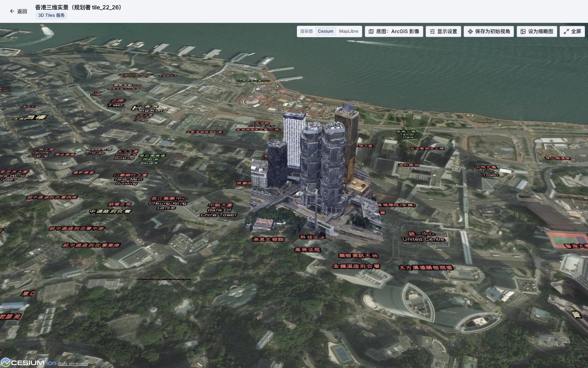Select the Cesium renderer toggle

point(325,31)
